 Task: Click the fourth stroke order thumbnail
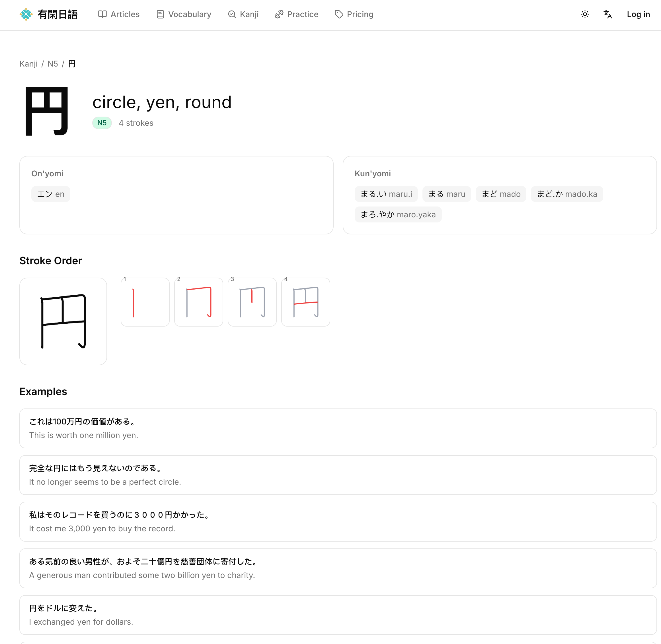tap(305, 302)
